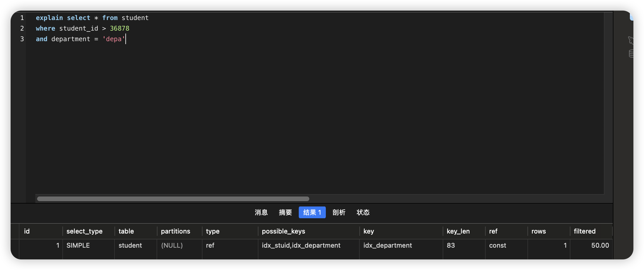Click the number 36878 in the query
644x270 pixels.
119,29
